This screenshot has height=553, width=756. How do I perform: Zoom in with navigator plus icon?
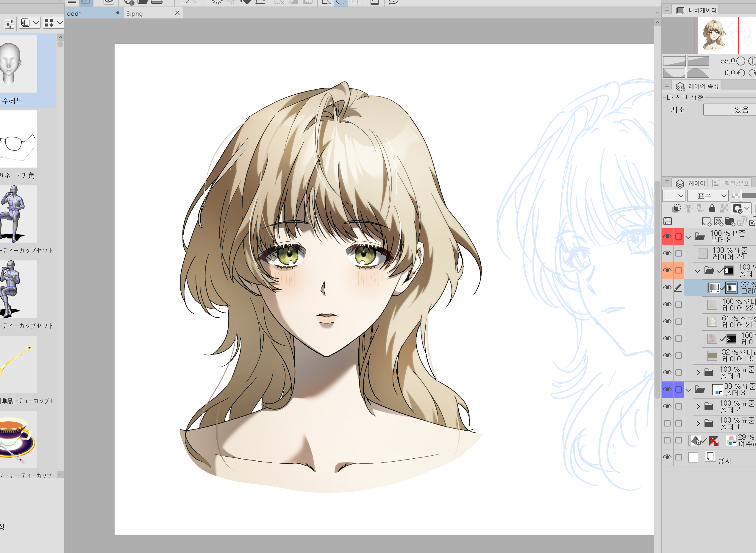click(x=752, y=61)
